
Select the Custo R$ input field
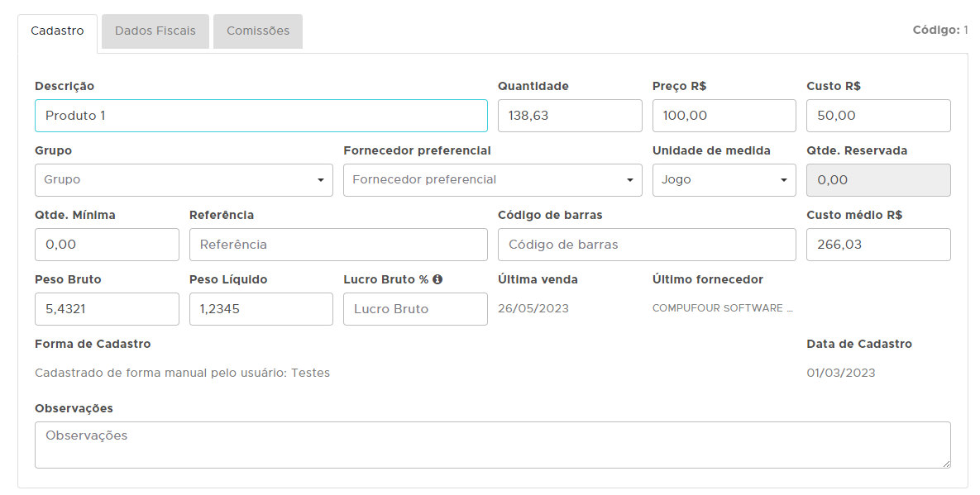point(877,116)
